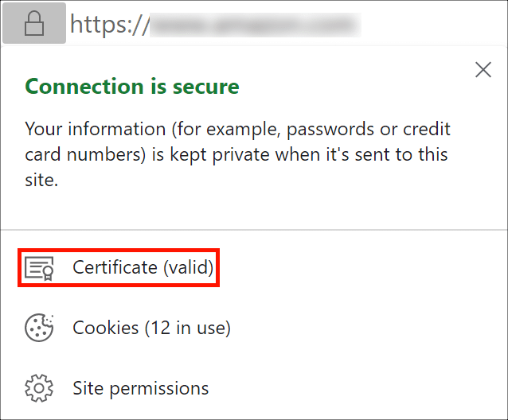
Task: Click the site permissions gear icon
Action: (x=39, y=388)
